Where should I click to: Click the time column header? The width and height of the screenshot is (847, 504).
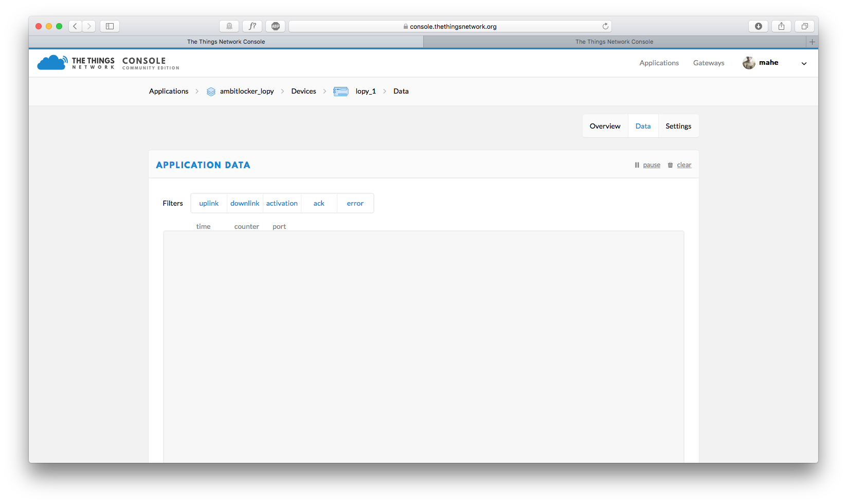pos(203,226)
